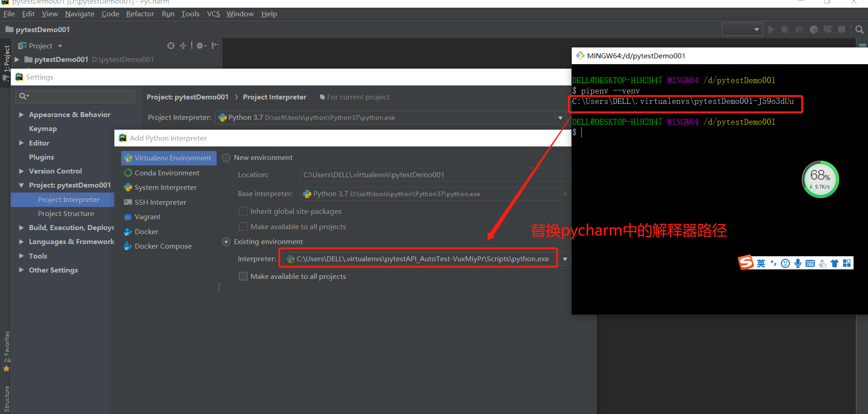868x414 pixels.
Task: Select Conda Environment option
Action: pyautogui.click(x=167, y=173)
